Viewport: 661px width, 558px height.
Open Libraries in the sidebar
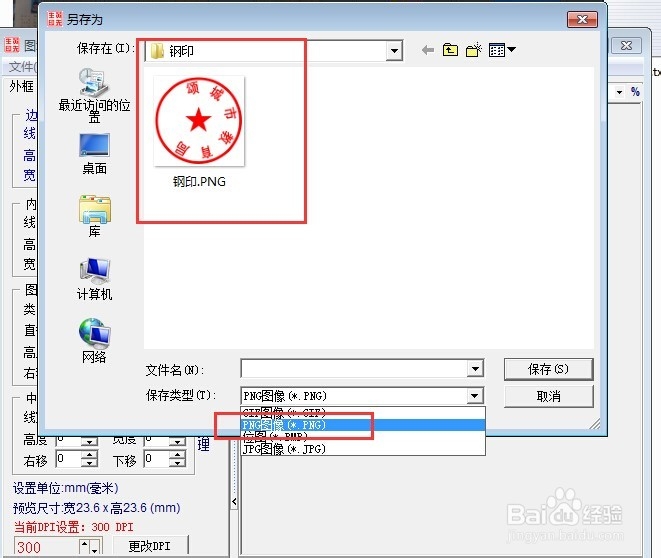[x=94, y=216]
